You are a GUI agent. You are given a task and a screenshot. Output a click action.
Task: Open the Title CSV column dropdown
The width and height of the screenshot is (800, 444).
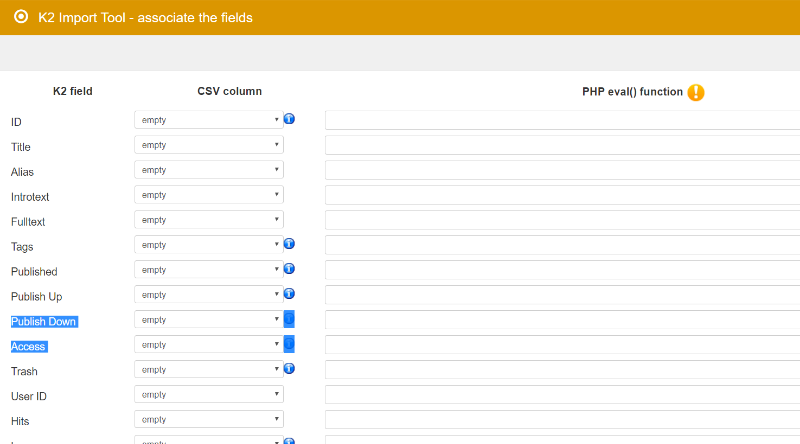pos(209,145)
